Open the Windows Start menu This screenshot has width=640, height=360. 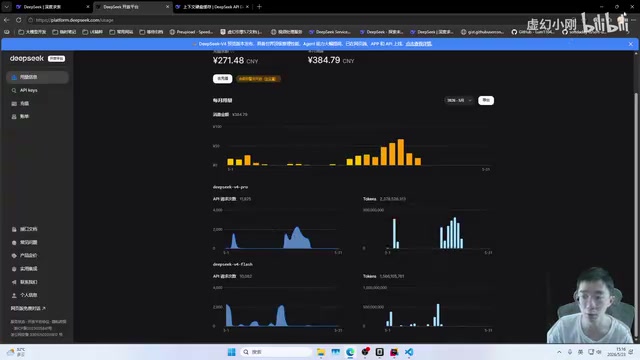(x=231, y=352)
